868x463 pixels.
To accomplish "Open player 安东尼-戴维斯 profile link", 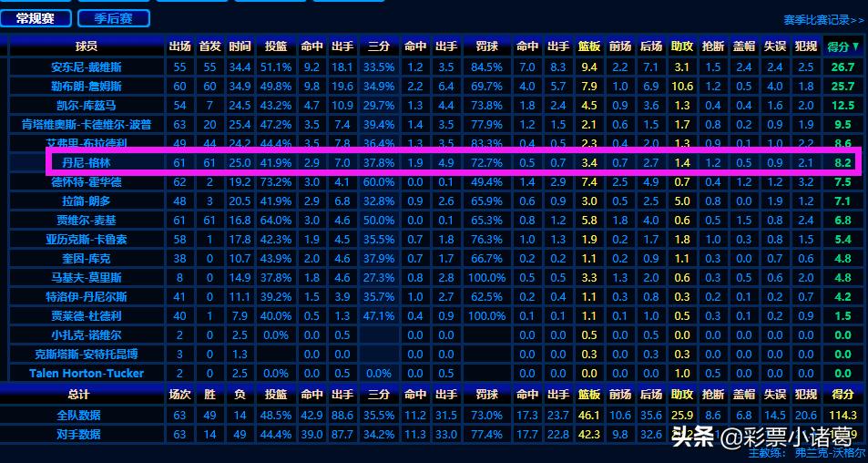I will [87, 67].
